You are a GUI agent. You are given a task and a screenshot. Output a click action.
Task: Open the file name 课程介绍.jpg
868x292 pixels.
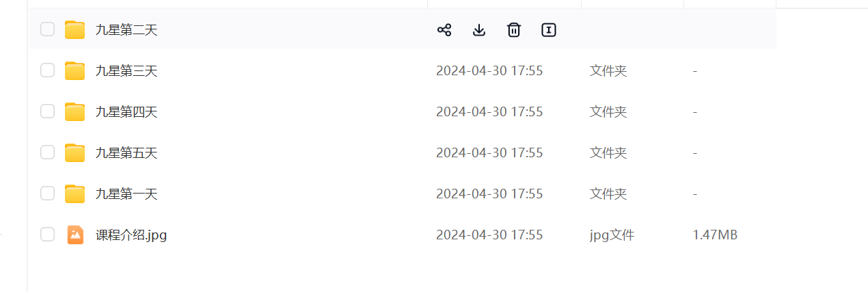(x=131, y=235)
